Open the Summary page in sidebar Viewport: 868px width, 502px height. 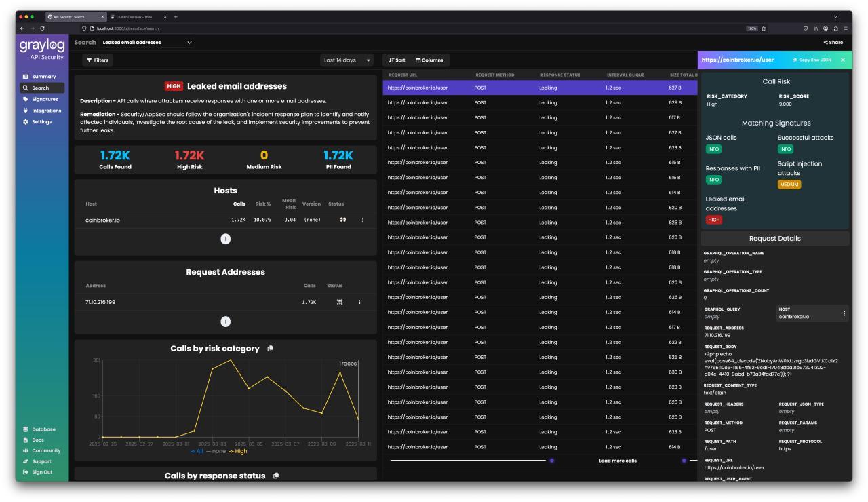click(43, 77)
